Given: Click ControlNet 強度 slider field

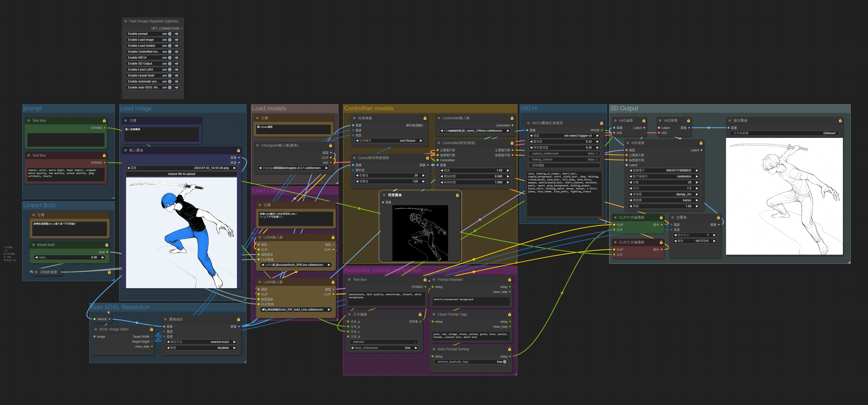Looking at the screenshot, I should click(x=475, y=171).
